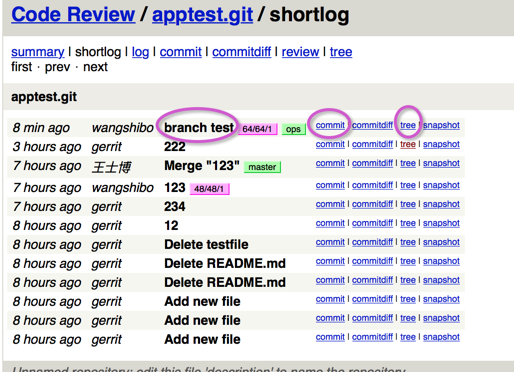The height and width of the screenshot is (372, 514).
Task: Download snapshot for Delete testfile row
Action: tap(441, 242)
